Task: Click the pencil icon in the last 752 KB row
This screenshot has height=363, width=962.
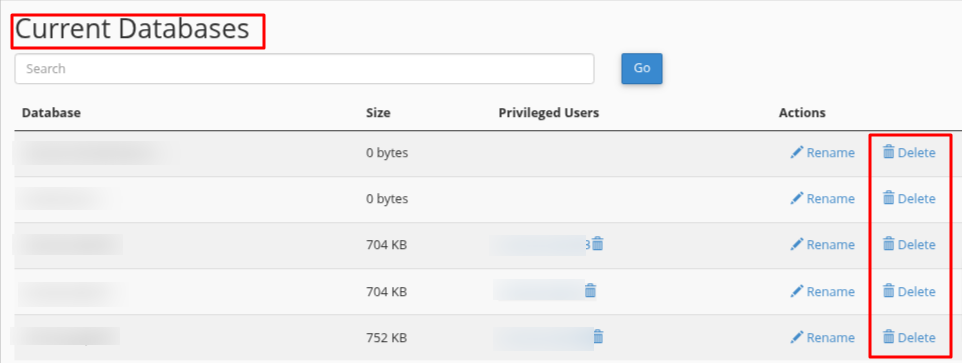Action: (796, 337)
